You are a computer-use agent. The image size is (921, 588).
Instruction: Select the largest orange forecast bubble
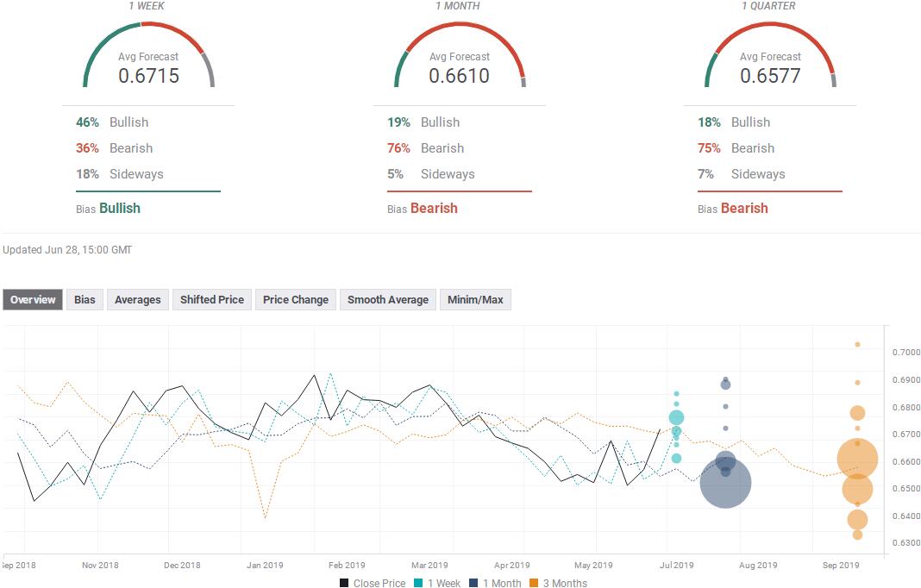pos(857,460)
